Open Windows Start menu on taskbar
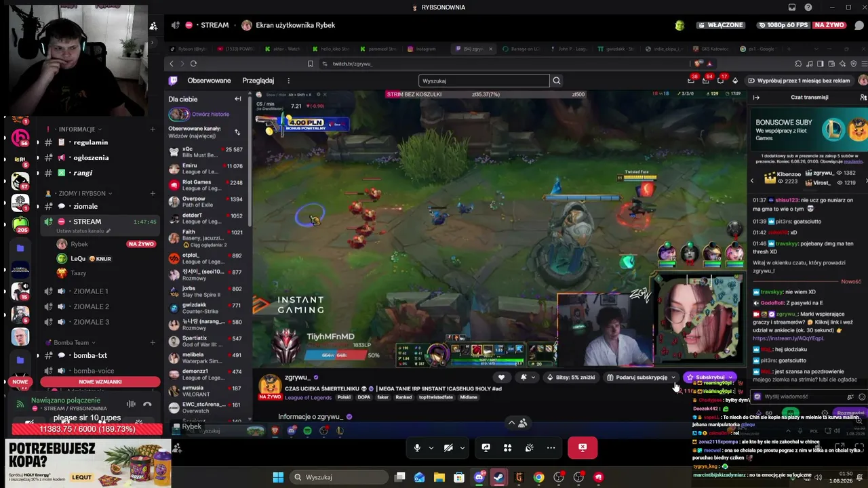Viewport: 868px width, 488px height. click(278, 477)
